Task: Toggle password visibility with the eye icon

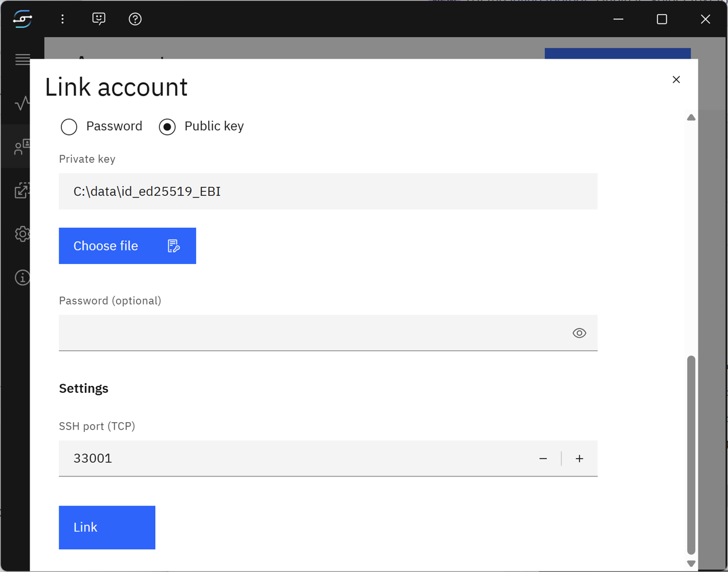Action: click(x=579, y=332)
